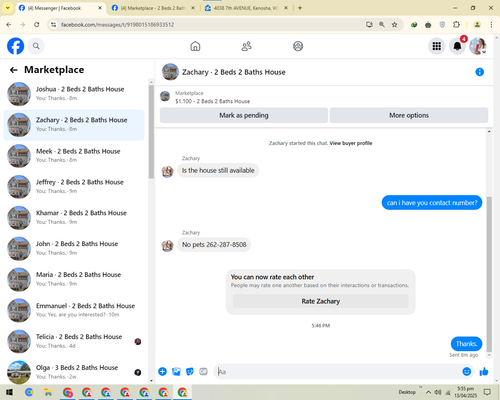Open more actions plus icon in composer
This screenshot has height=400, width=500.
pos(162,371)
